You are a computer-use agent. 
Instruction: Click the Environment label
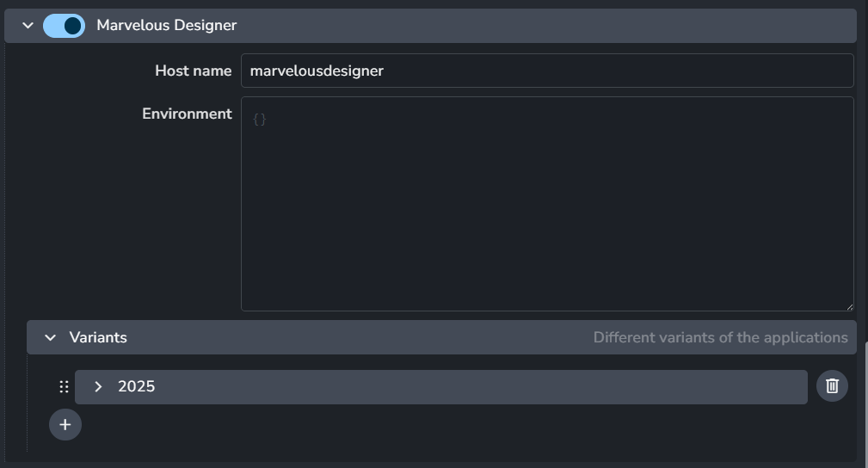tap(188, 114)
